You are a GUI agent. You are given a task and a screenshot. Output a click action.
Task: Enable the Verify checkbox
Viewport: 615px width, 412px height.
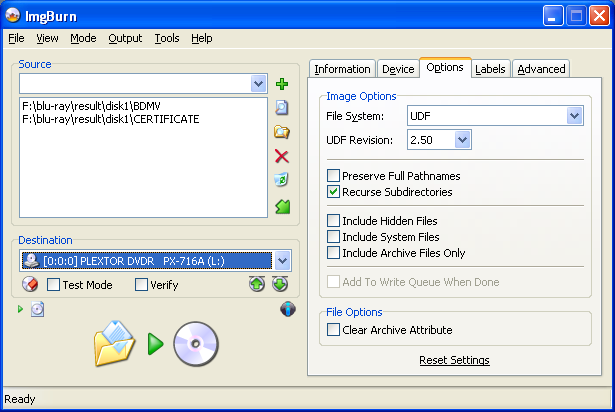click(141, 284)
